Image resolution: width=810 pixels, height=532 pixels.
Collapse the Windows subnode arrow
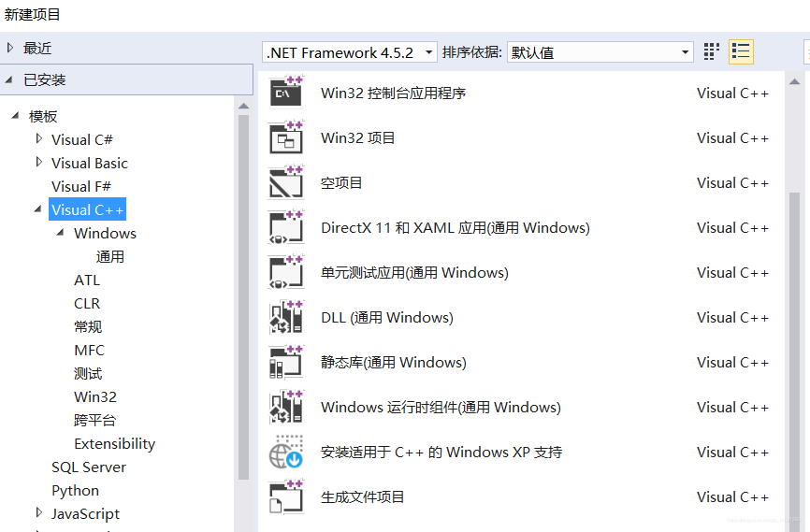(x=61, y=233)
